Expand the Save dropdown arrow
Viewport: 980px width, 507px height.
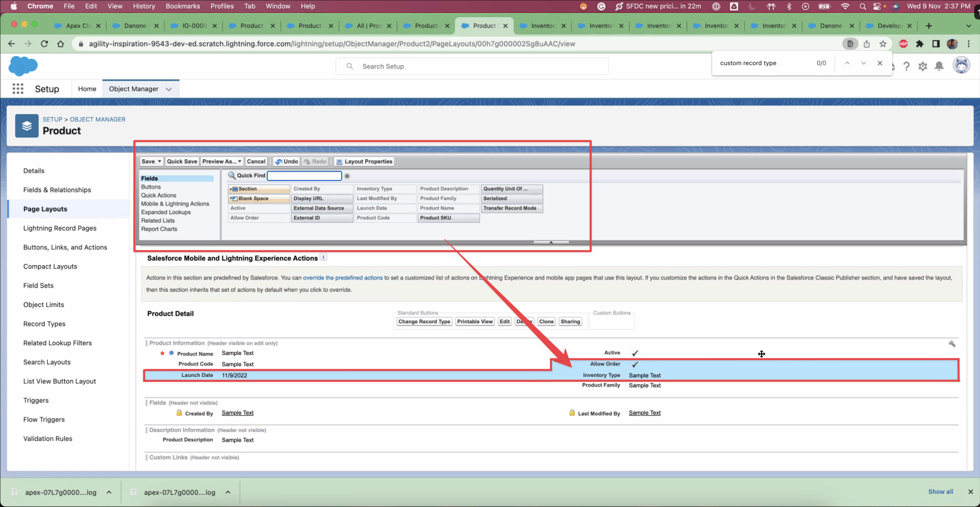pos(159,161)
